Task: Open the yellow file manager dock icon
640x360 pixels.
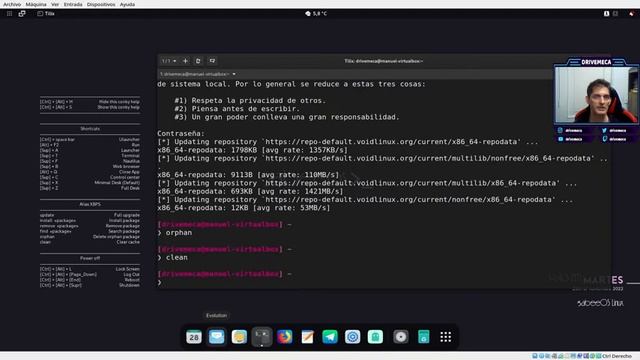Action: point(239,337)
